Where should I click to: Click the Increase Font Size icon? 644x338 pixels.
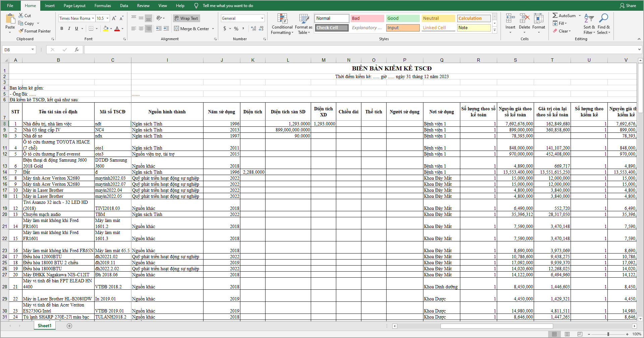(x=114, y=18)
